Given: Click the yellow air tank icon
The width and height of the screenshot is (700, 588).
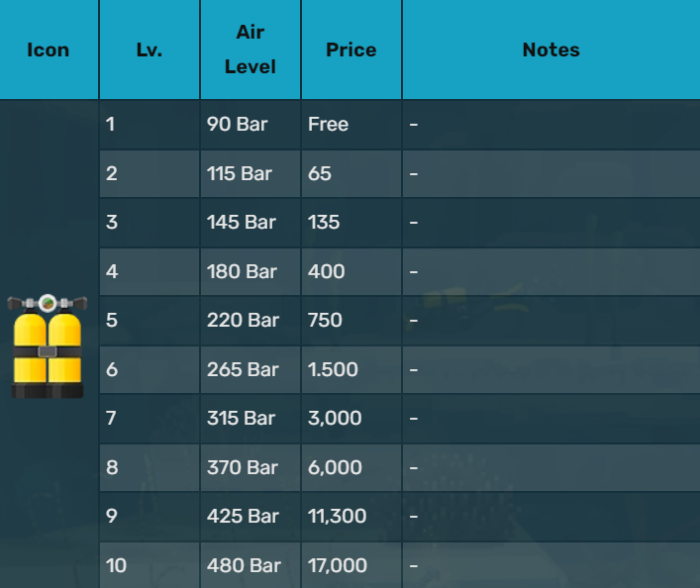Looking at the screenshot, I should pos(49,346).
